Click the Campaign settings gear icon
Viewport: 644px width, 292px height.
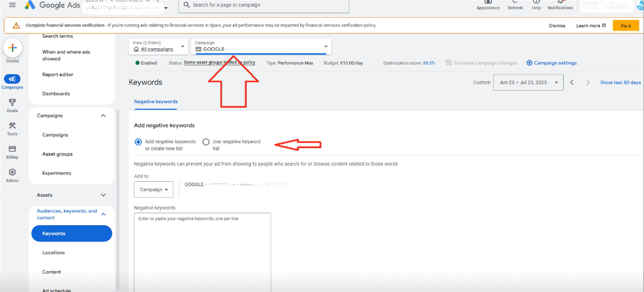pos(529,63)
